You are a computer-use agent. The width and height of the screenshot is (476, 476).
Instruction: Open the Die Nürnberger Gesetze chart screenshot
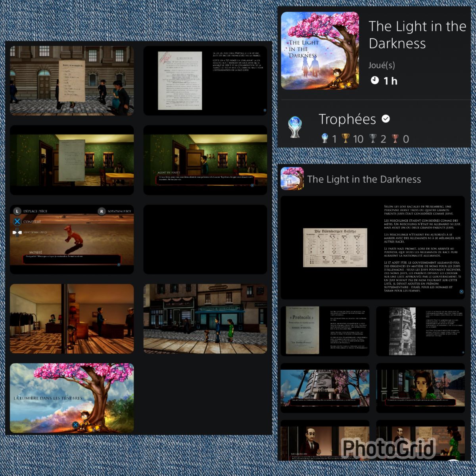373,248
